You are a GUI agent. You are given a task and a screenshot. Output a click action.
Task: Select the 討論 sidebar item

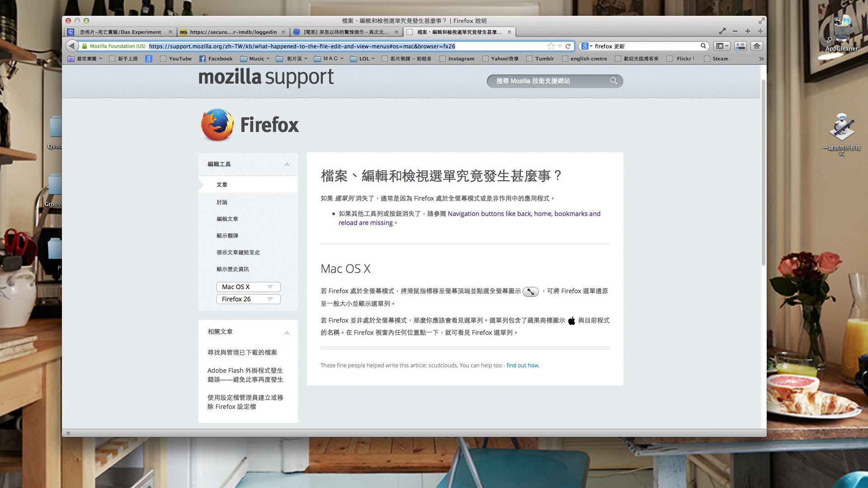222,202
